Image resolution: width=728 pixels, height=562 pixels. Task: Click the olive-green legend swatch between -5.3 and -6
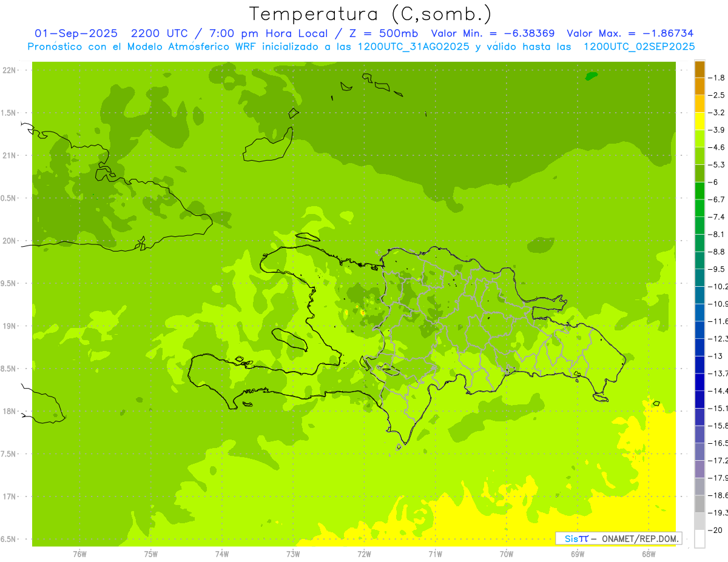click(x=699, y=173)
